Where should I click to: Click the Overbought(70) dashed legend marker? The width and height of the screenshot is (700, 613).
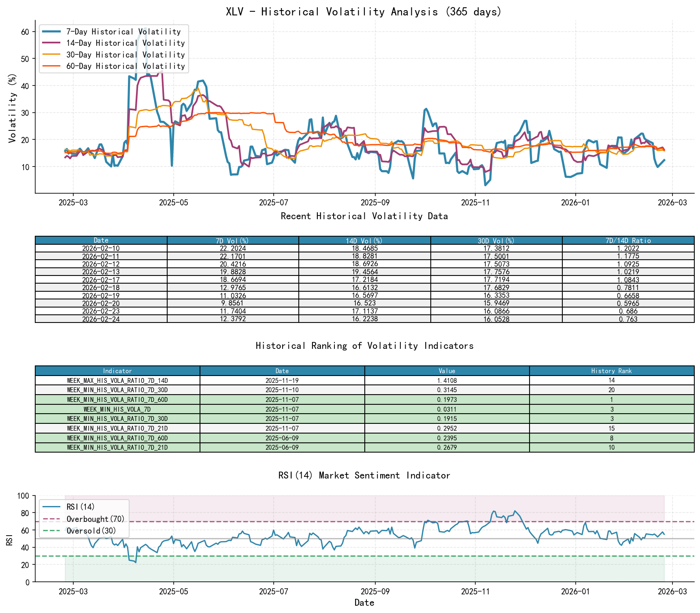51,519
